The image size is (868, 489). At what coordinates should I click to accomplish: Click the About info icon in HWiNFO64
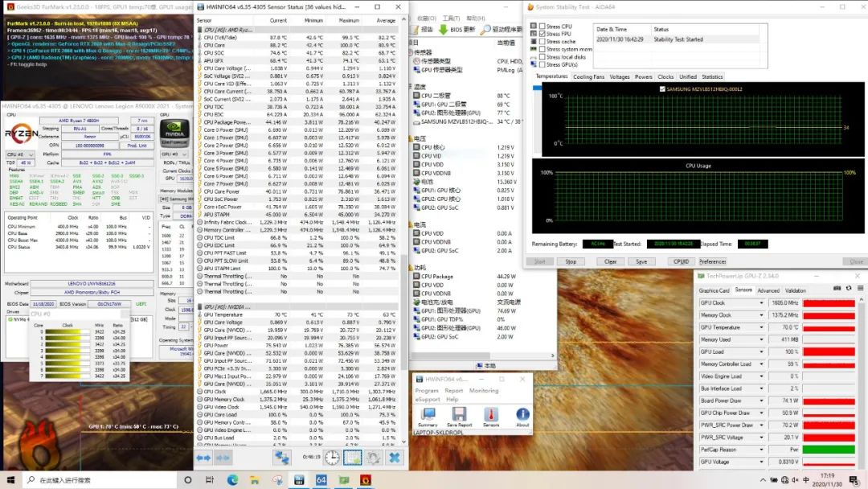[522, 416]
